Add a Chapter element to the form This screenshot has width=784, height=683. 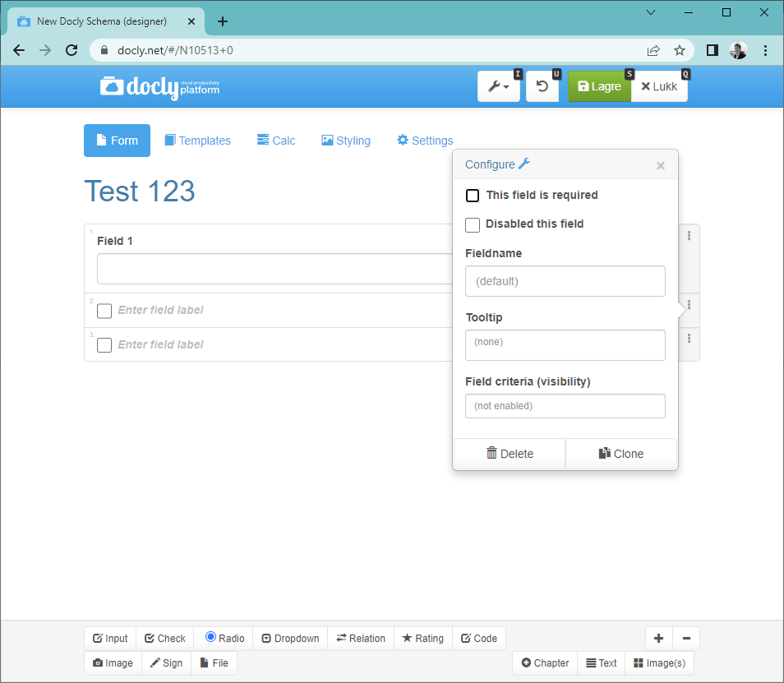pos(545,662)
